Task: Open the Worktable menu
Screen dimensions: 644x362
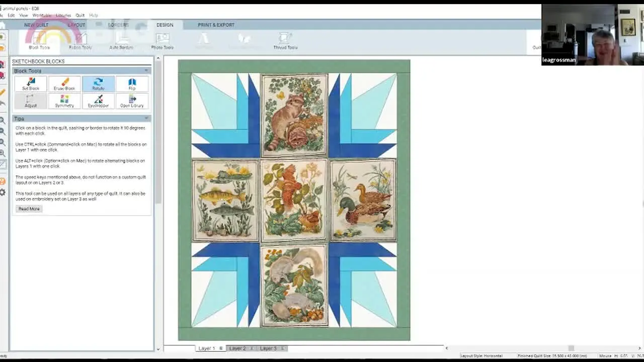Action: click(42, 16)
